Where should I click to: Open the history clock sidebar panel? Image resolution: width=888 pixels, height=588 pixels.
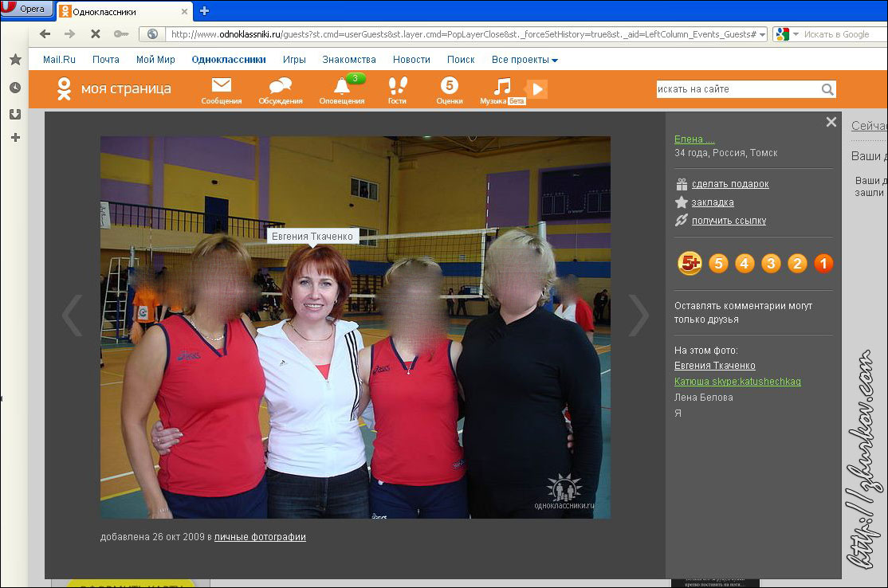pos(15,88)
